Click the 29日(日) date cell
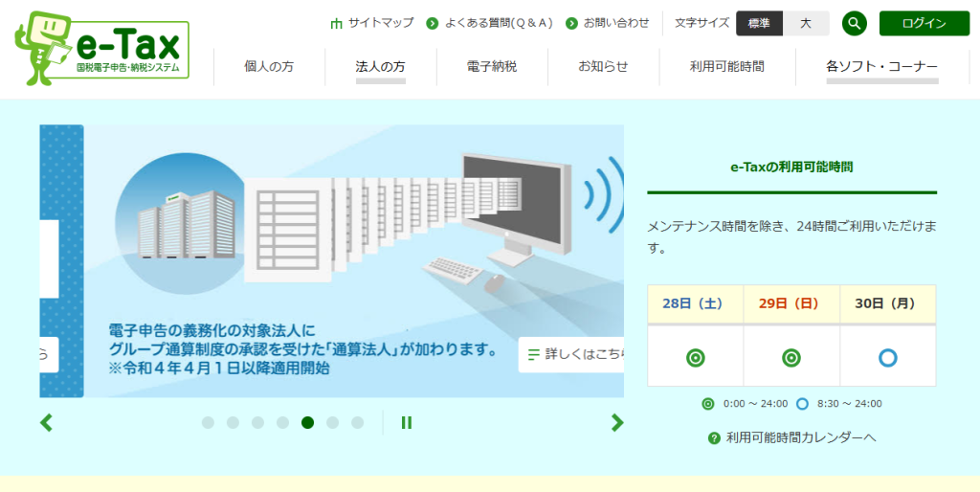 (791, 303)
